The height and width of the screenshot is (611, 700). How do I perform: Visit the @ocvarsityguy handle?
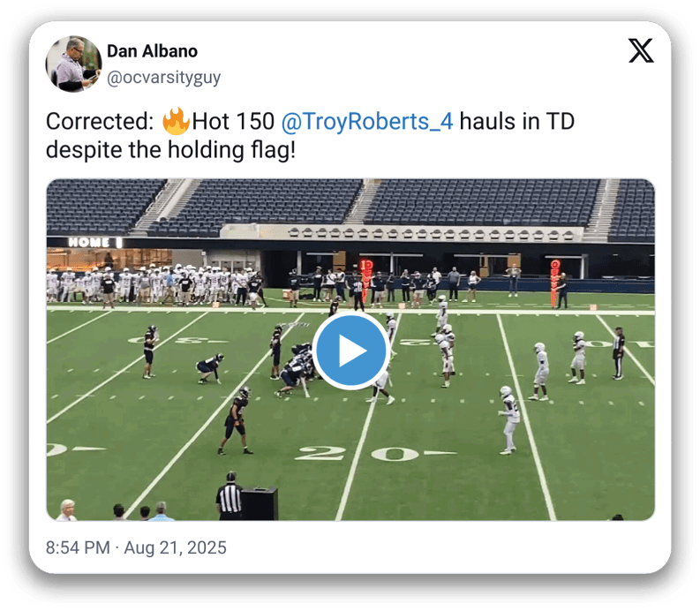(164, 78)
